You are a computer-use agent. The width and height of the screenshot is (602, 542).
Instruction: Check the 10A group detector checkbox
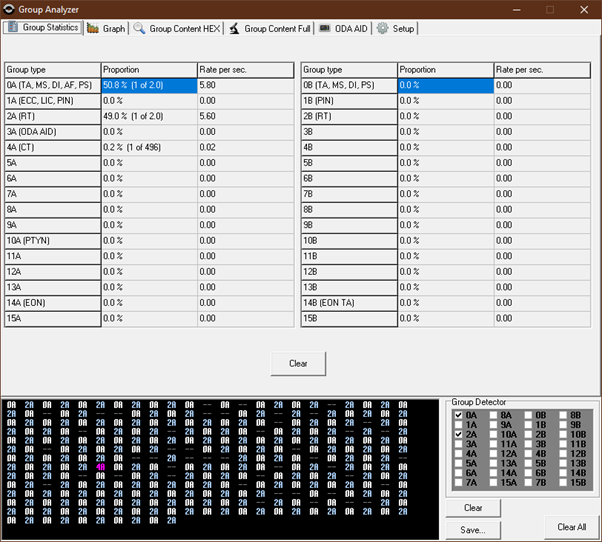tap(494, 435)
